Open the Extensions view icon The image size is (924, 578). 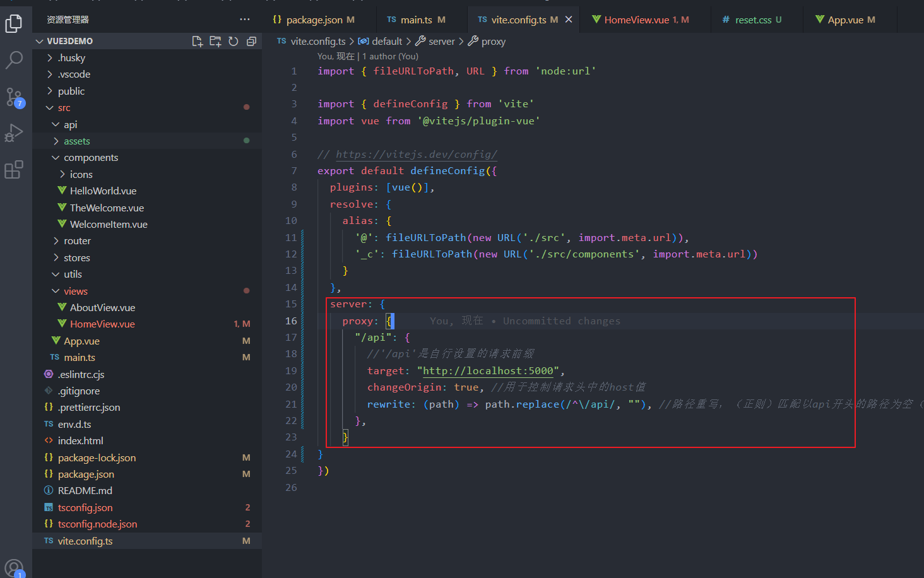click(x=14, y=170)
